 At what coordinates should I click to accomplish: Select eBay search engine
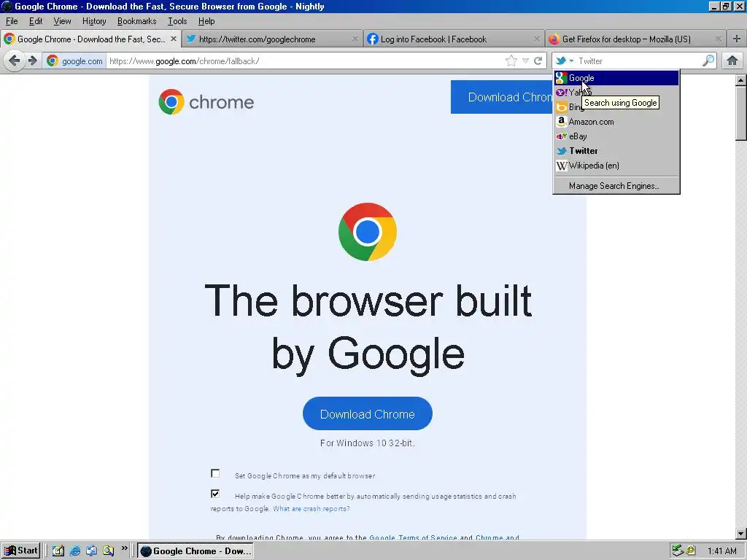[x=616, y=136]
